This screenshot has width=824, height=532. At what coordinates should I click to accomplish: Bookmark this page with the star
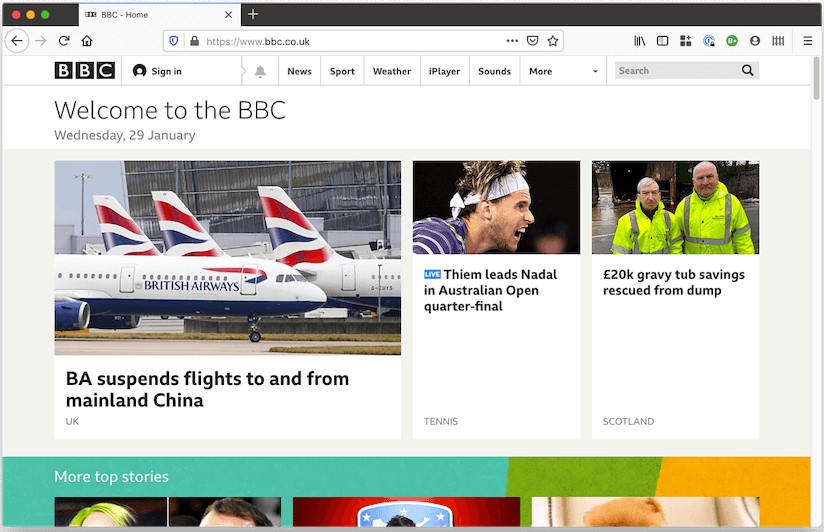tap(553, 40)
